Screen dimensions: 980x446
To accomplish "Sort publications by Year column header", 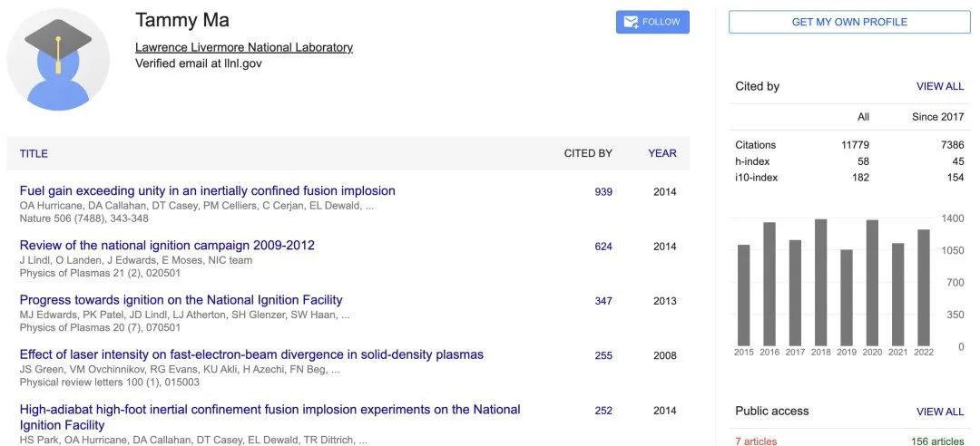I will point(661,153).
